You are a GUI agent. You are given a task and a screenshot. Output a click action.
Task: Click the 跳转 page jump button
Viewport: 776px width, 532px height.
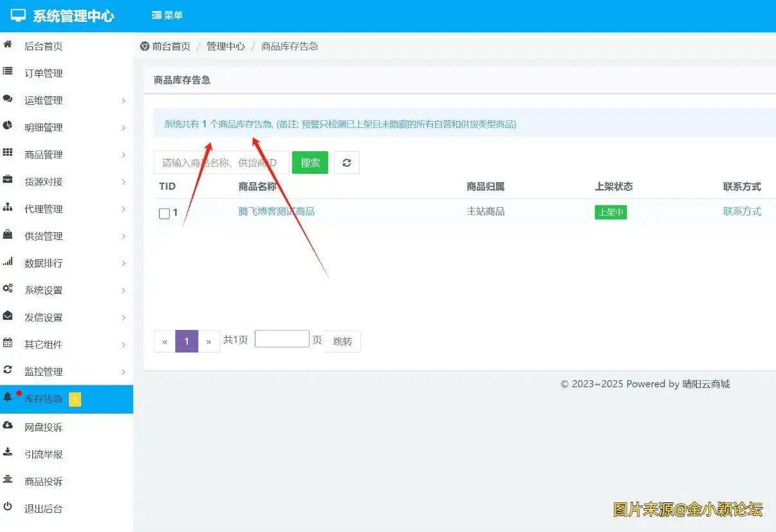coord(342,342)
